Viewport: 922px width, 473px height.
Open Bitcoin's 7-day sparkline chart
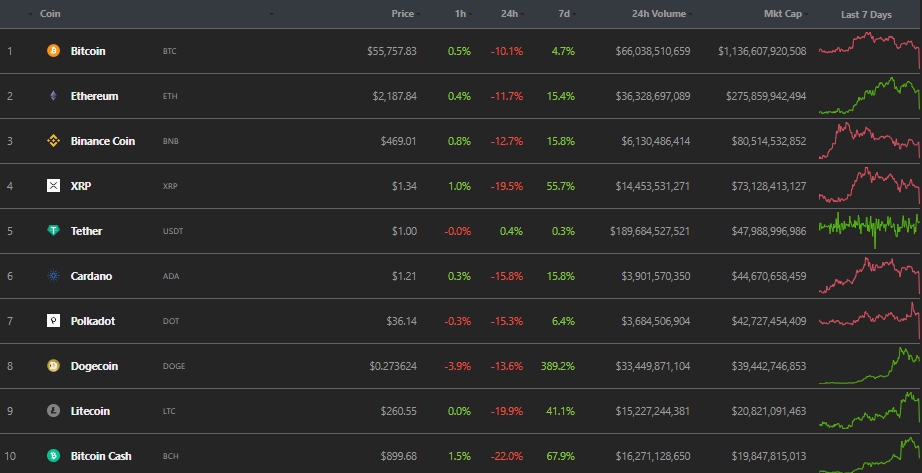tap(868, 49)
